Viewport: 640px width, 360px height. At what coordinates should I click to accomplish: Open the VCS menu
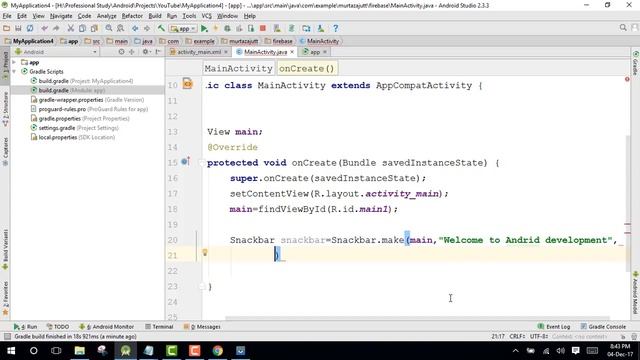207,16
